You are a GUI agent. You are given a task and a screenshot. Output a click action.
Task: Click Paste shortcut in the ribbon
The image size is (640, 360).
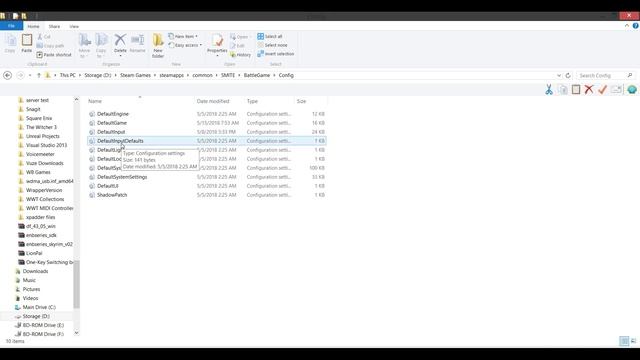(x=54, y=55)
